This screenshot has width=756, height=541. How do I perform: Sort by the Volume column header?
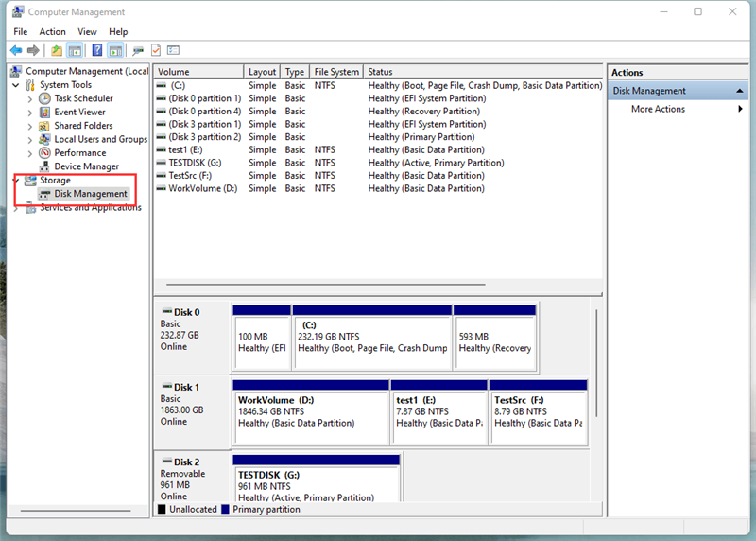(x=198, y=72)
